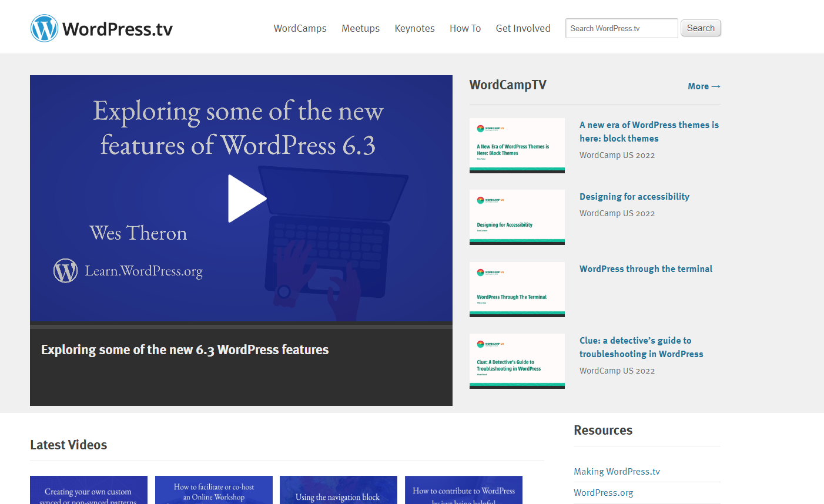The image size is (824, 504).
Task: Click the 'Clue: A Detective's Guide' thumbnail
Action: (517, 361)
